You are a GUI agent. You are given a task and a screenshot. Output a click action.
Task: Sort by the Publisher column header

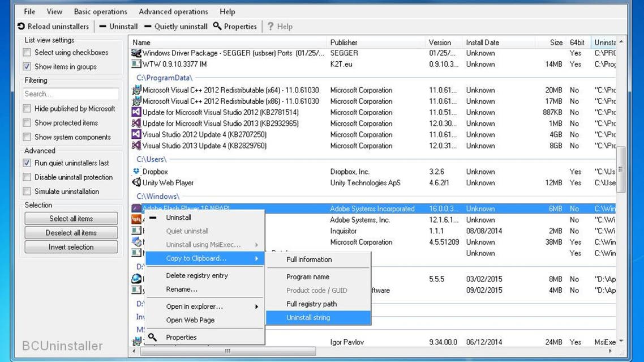tap(376, 42)
